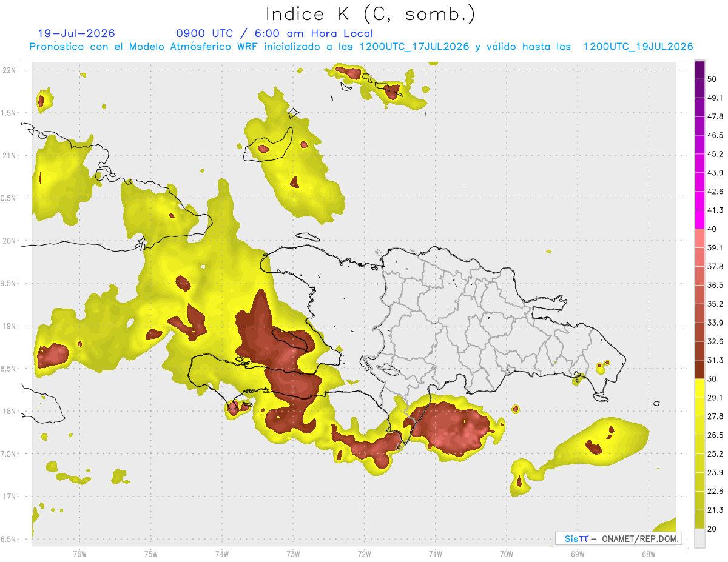Viewport: 728px width, 562px height.
Task: Click the '20N' latitude label
Action: click(x=9, y=241)
